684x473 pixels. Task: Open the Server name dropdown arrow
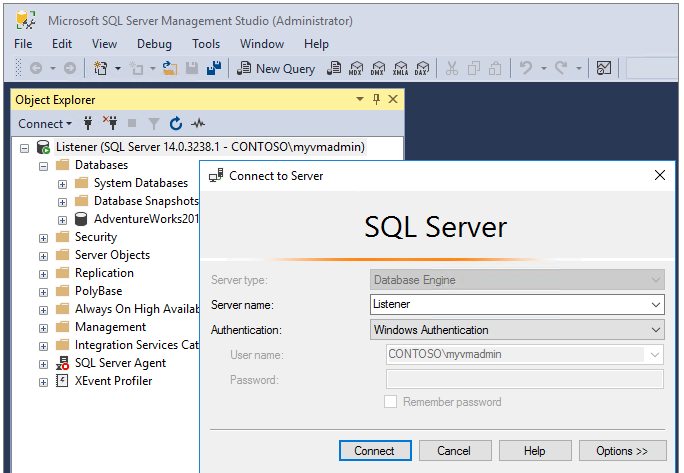[656, 305]
